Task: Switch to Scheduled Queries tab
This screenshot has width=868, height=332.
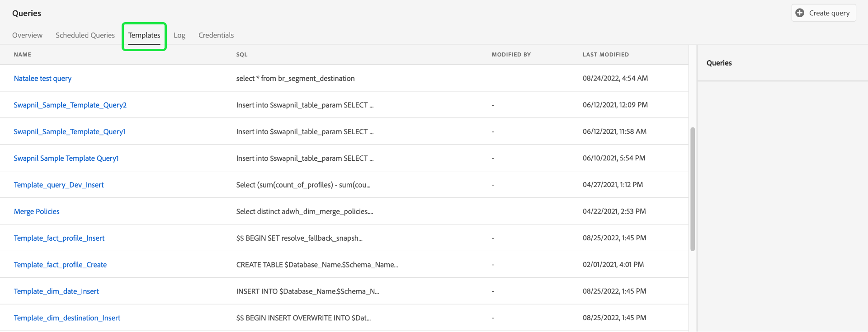Action: coord(85,35)
